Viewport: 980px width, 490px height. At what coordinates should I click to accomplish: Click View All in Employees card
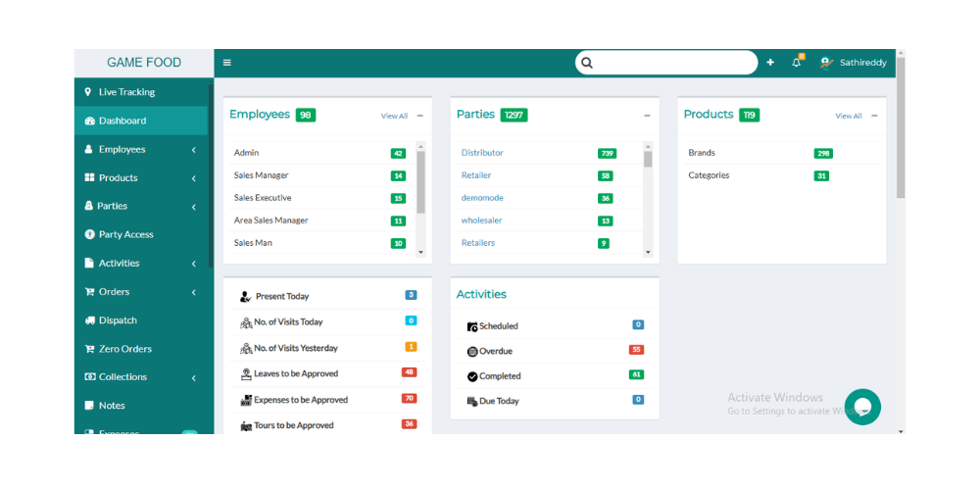[x=394, y=116]
